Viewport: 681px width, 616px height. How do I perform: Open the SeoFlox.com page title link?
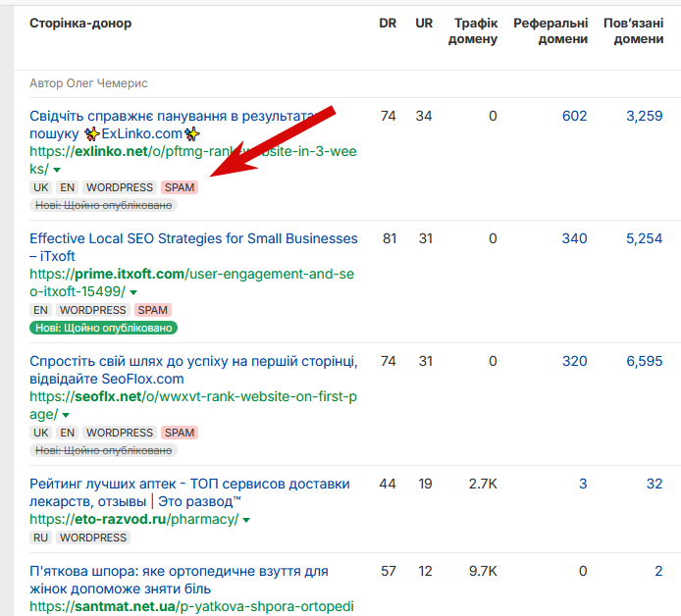(193, 370)
